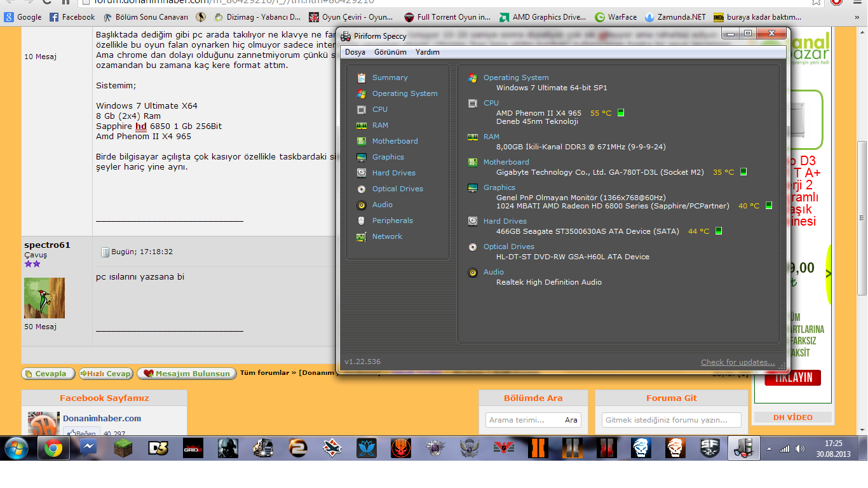Click the Mesajım Bulunsun button
This screenshot has height=488, width=868.
click(187, 374)
